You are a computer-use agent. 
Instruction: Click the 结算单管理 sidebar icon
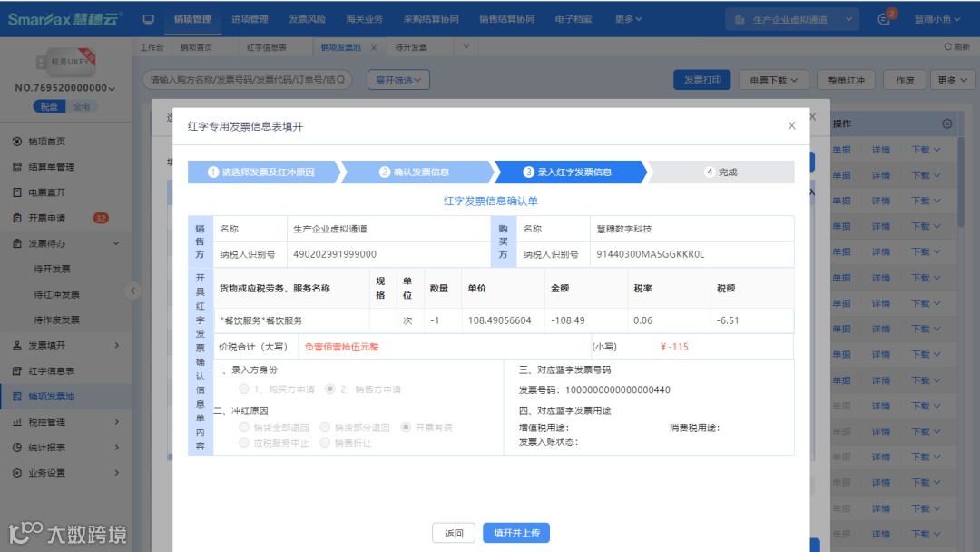coord(17,167)
